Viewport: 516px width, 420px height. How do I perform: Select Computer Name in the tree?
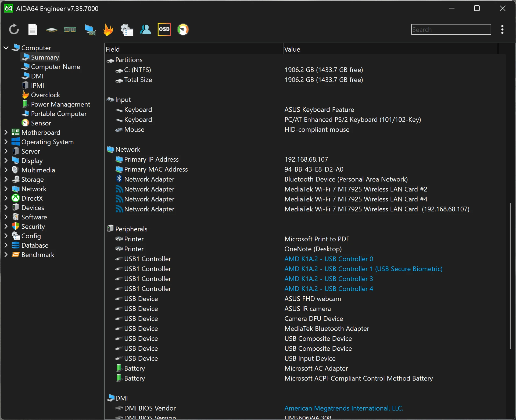click(x=51, y=67)
